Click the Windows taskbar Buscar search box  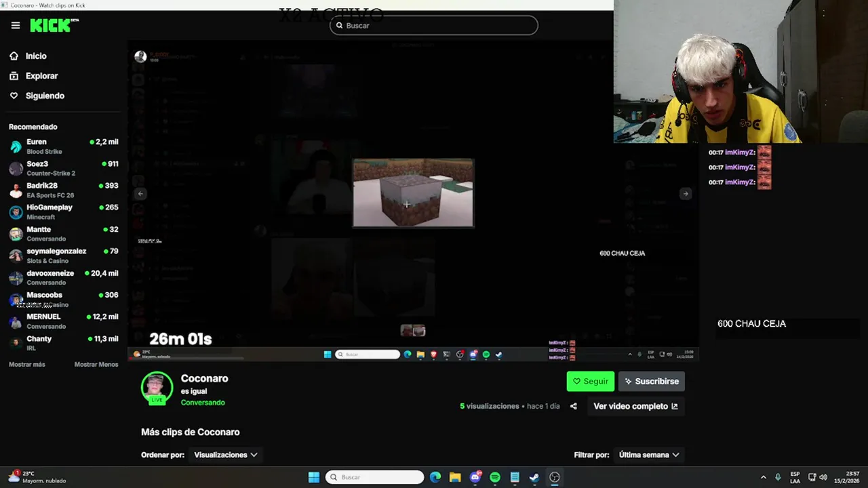(375, 477)
